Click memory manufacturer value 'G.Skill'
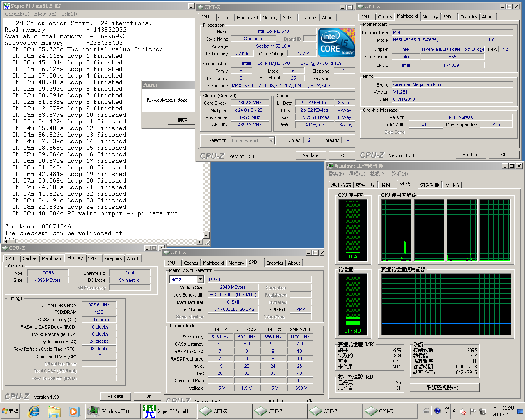The image size is (525, 420). coord(233,302)
